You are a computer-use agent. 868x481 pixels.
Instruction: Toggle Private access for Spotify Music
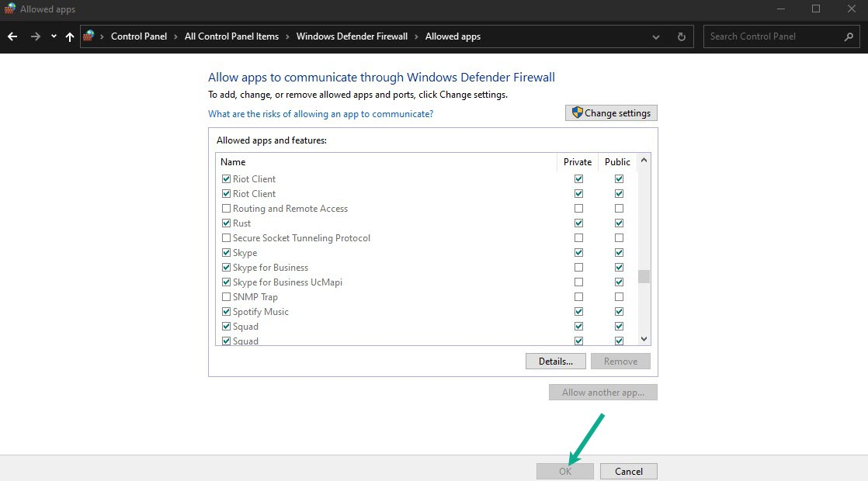click(x=578, y=312)
